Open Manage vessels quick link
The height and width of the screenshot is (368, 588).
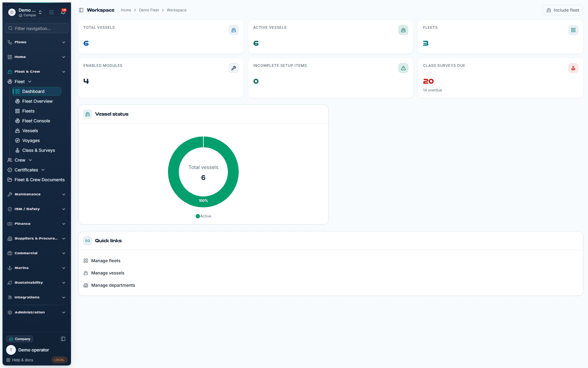(108, 273)
